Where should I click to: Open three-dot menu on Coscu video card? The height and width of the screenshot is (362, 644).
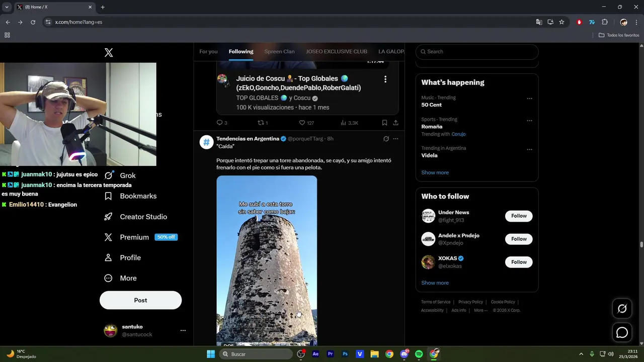385,79
